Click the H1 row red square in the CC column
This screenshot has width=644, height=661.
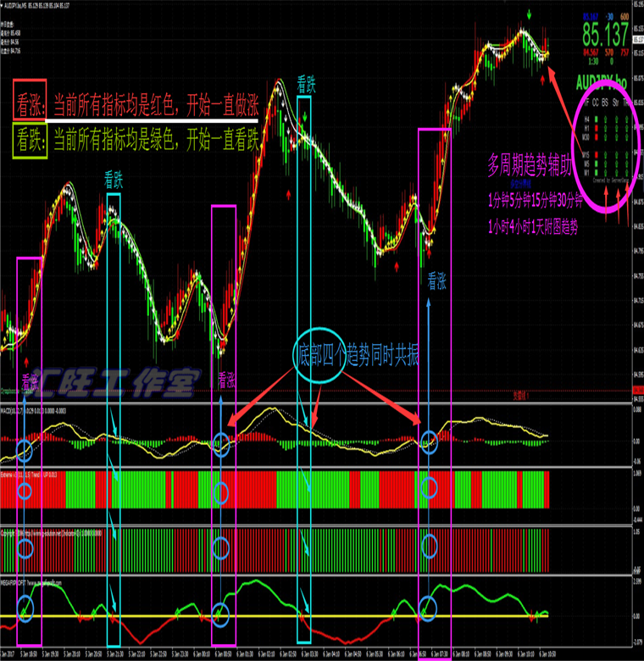pyautogui.click(x=597, y=127)
